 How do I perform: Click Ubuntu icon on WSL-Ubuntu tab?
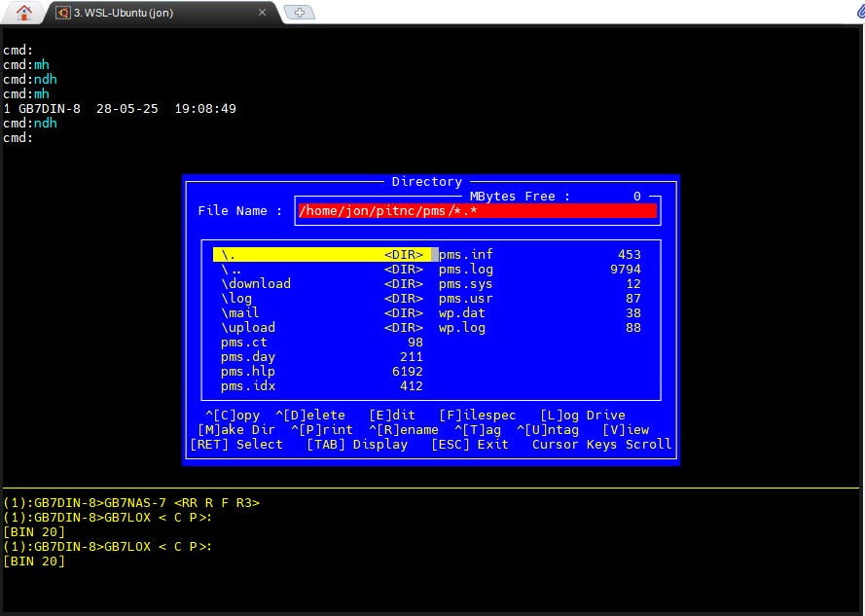[x=63, y=13]
